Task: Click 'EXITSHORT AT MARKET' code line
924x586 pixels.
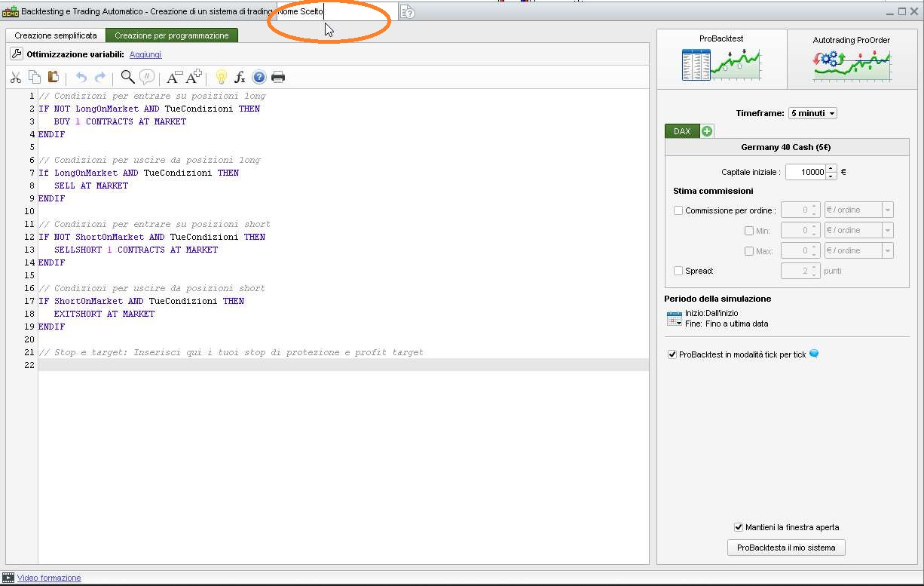Action: [x=104, y=314]
